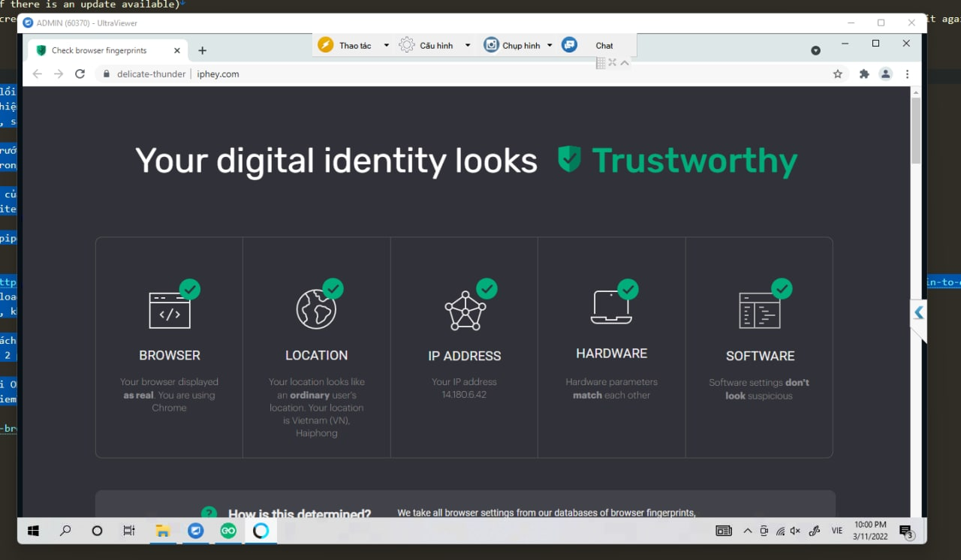This screenshot has width=961, height=560.
Task: Open the Chat bubble icon
Action: [x=570, y=45]
